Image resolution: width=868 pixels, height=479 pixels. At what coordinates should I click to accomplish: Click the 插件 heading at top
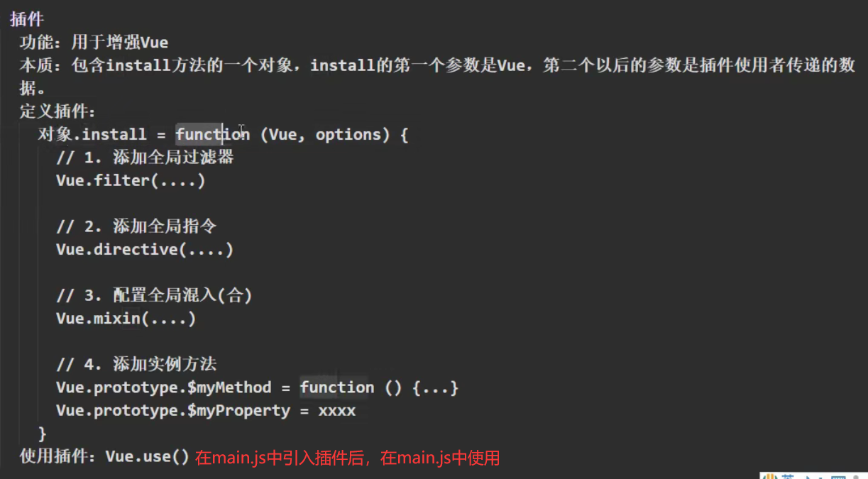(x=27, y=19)
